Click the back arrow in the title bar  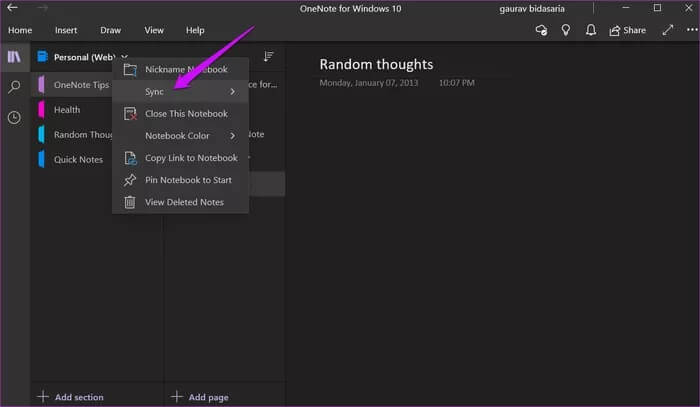coord(12,8)
